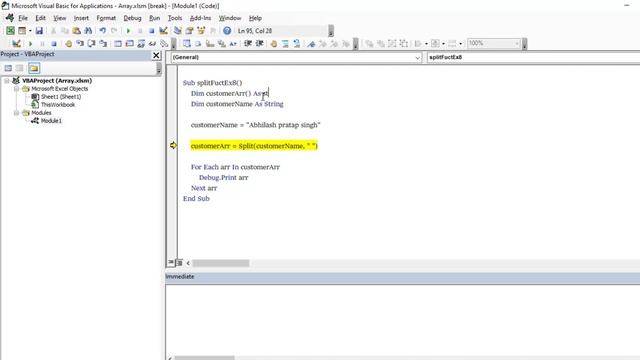640x360 pixels.
Task: Collapse the Modules folder node
Action: (x=16, y=113)
